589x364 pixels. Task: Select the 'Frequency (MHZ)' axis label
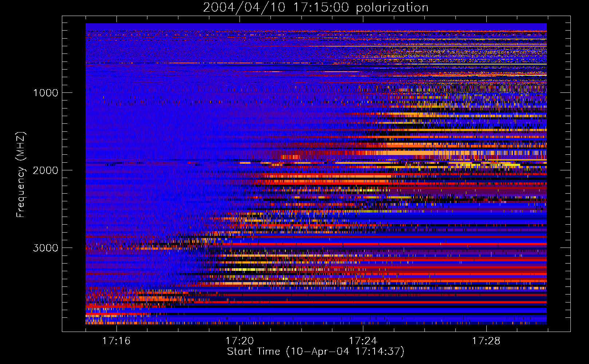[21, 175]
